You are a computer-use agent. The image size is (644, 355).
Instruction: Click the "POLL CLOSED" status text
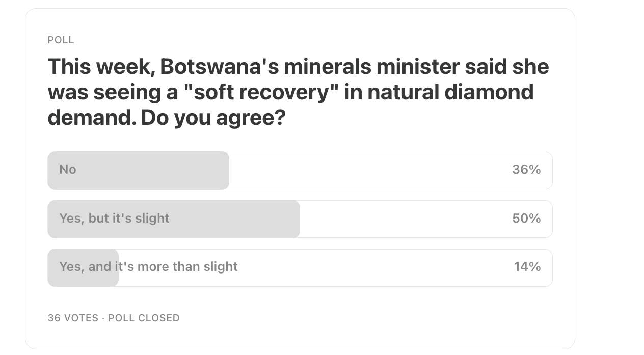pyautogui.click(x=144, y=318)
